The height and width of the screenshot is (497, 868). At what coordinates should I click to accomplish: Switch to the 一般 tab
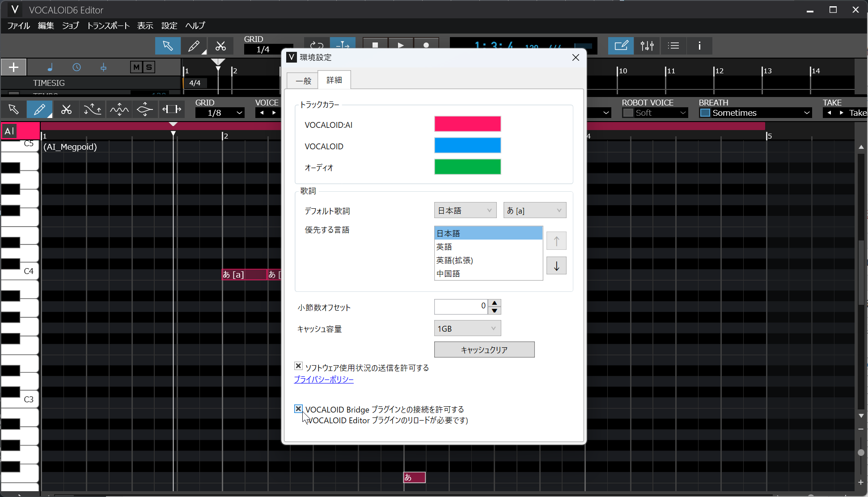(303, 81)
